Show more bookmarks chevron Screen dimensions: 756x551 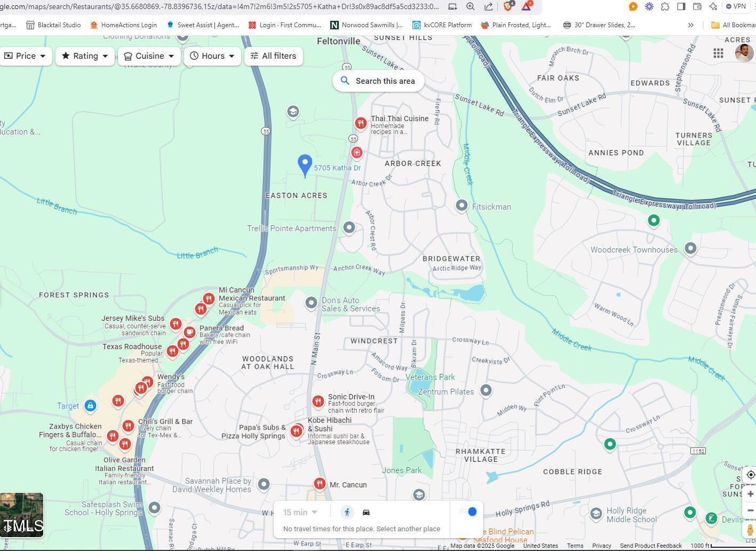(x=691, y=25)
